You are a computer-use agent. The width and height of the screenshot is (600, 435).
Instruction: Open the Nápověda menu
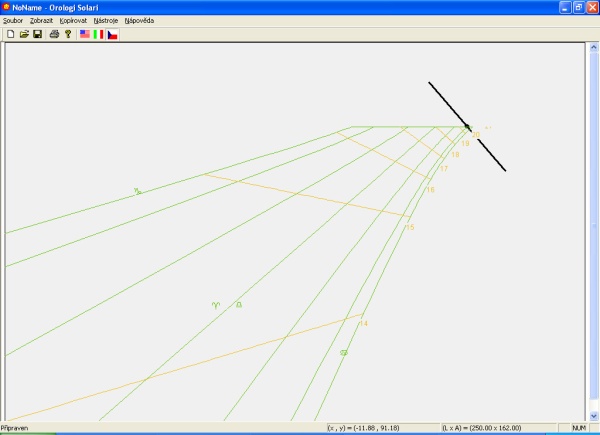(x=140, y=20)
